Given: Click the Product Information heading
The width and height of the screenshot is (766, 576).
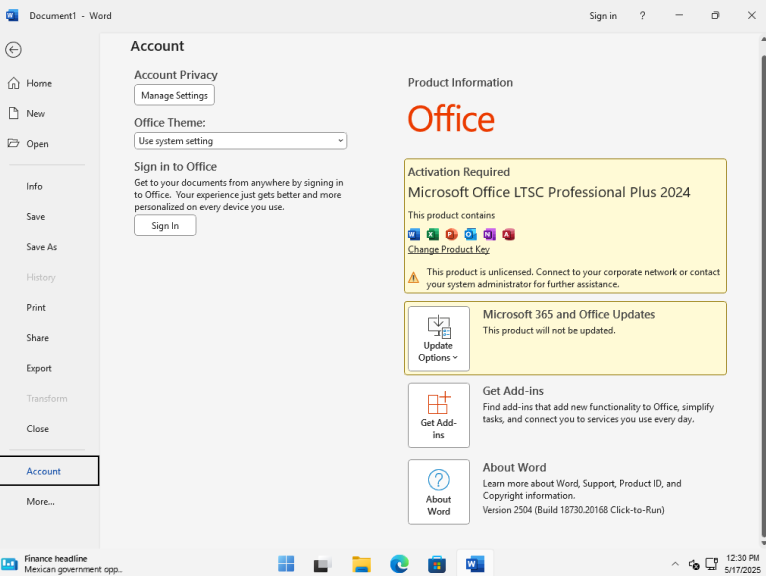Looking at the screenshot, I should click(x=460, y=83).
